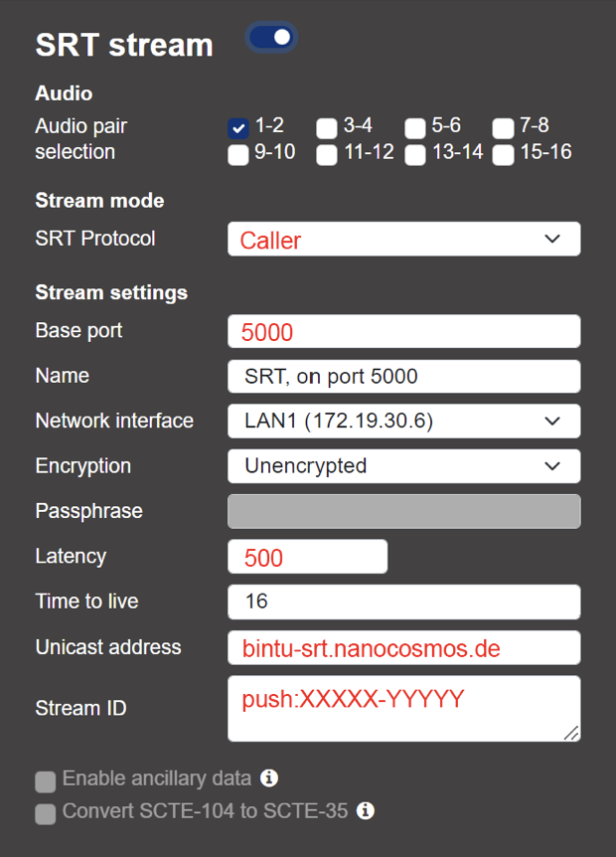Select audio pair 3-4

coord(327,127)
